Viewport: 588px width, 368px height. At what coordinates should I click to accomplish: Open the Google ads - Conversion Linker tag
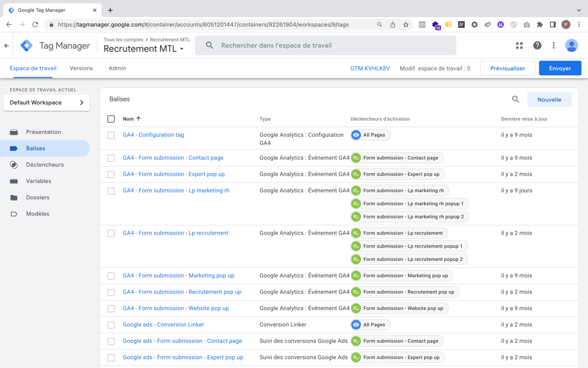point(163,325)
